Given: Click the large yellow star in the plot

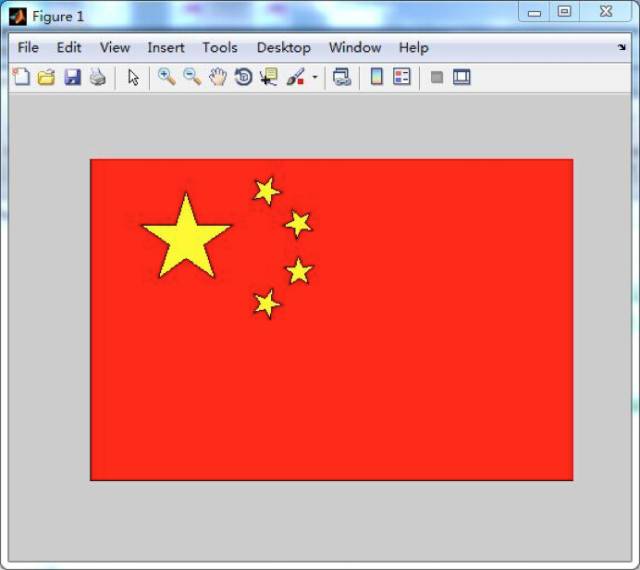Looking at the screenshot, I should pyautogui.click(x=186, y=238).
